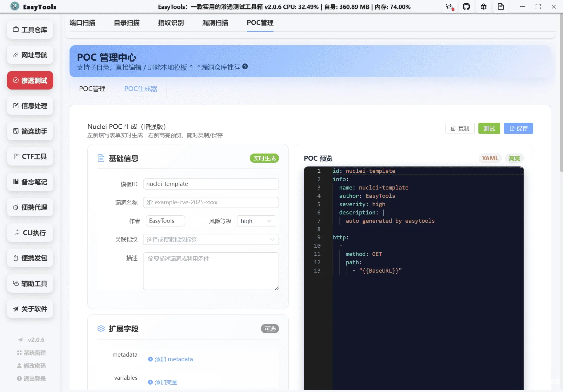
Task: Expand the 关联指纹 fingerprint tag selector
Action: (210, 239)
